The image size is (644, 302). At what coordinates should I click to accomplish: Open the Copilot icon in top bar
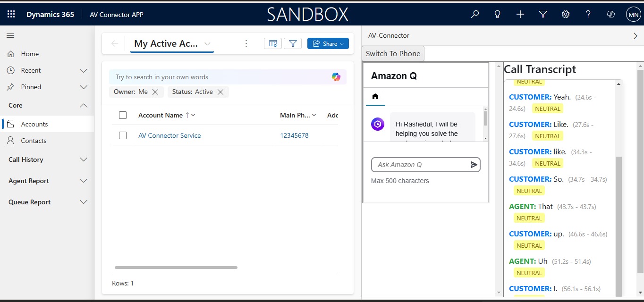coord(610,15)
